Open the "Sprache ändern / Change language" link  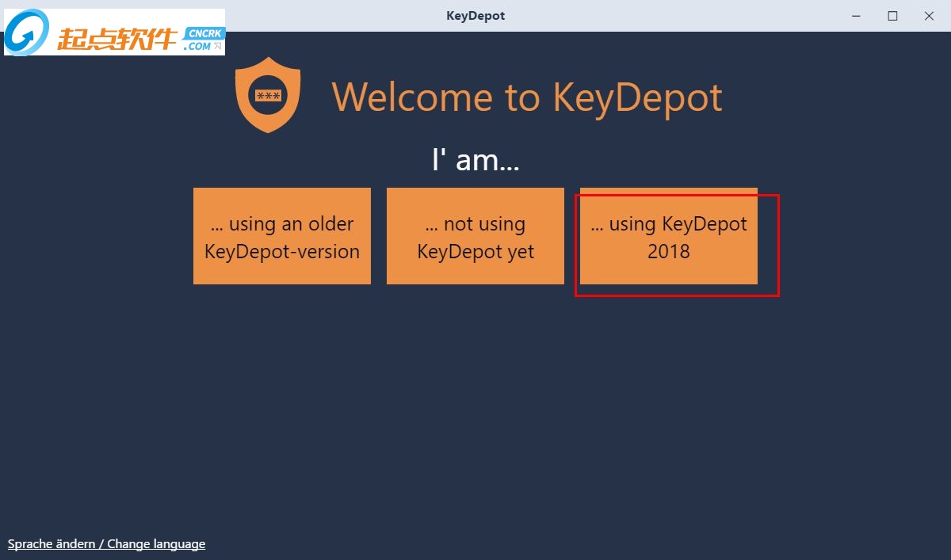coord(106,544)
